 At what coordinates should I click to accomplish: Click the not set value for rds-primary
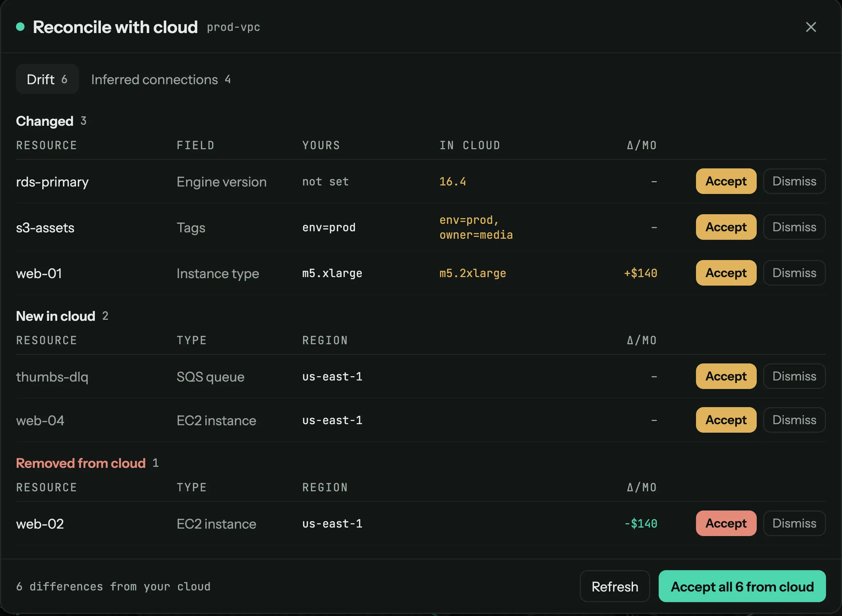click(325, 182)
